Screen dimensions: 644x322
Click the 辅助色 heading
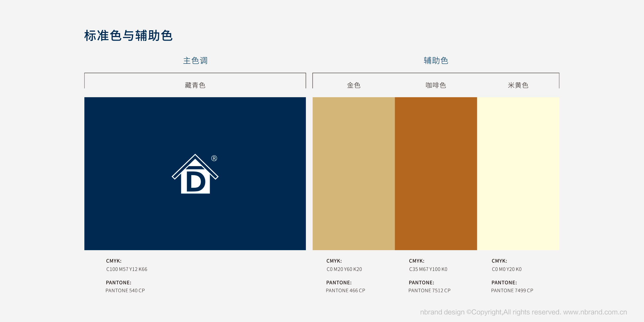pos(436,61)
